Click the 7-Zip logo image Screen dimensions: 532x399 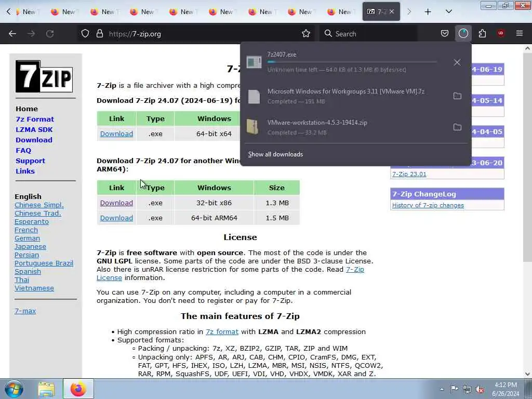44,76
